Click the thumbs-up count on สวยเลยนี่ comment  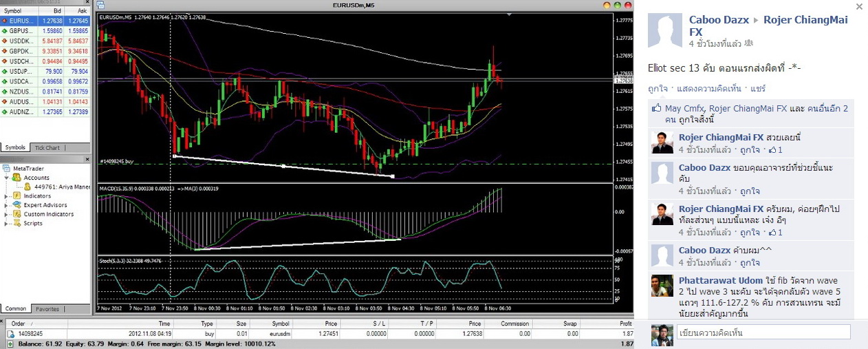tap(775, 149)
